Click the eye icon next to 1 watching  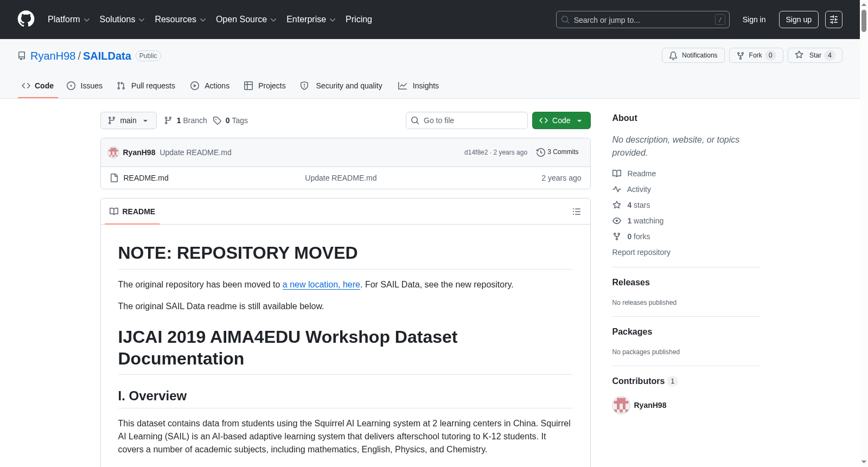617,221
